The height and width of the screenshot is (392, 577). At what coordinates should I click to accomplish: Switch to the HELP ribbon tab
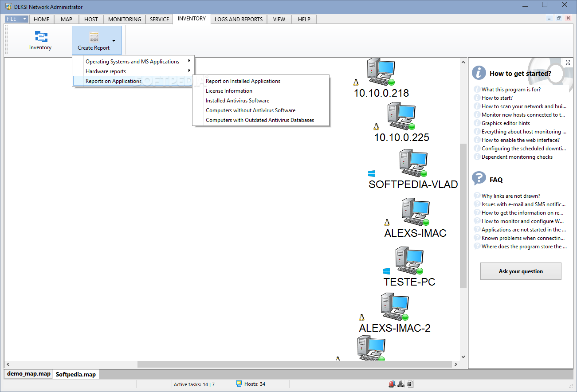pos(304,20)
